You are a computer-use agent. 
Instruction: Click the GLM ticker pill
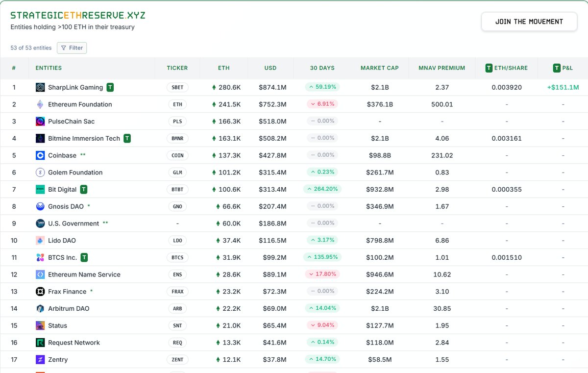(177, 173)
